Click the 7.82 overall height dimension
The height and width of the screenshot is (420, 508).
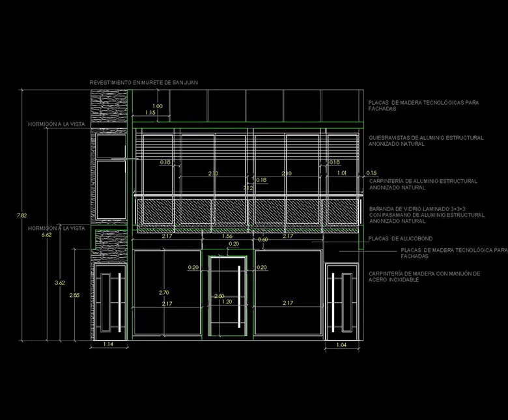pyautogui.click(x=21, y=216)
